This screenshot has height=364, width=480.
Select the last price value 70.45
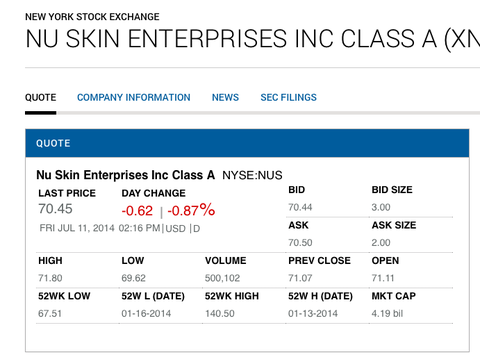pyautogui.click(x=55, y=209)
